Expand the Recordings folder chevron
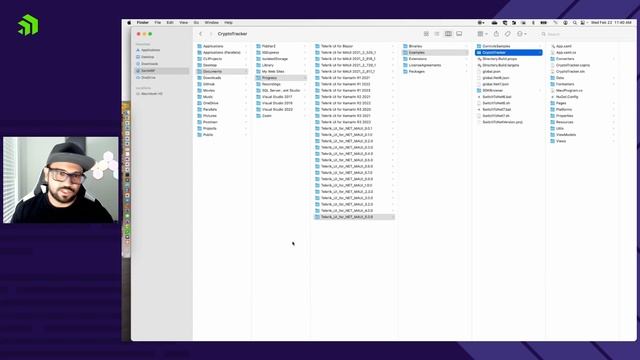The width and height of the screenshot is (640, 360). tap(304, 84)
